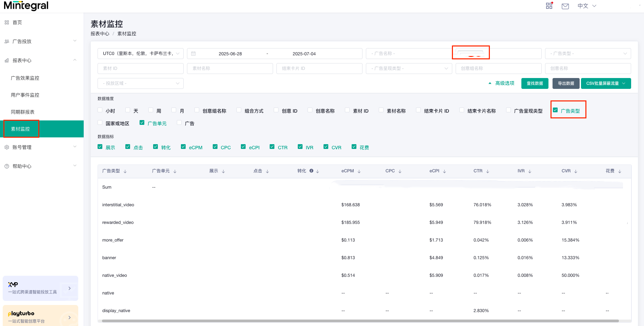Click the 首页 home icon in the sidebar
This screenshot has width=644, height=326.
(x=7, y=22)
